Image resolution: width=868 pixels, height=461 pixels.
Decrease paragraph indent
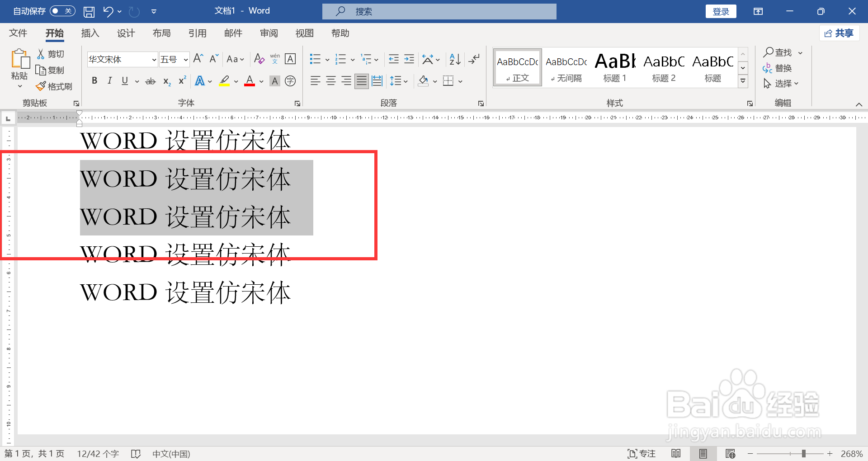point(394,59)
